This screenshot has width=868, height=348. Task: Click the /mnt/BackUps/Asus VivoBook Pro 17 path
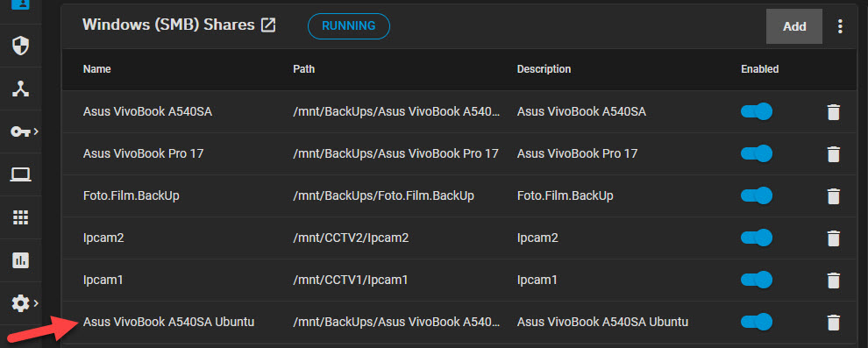pos(395,153)
